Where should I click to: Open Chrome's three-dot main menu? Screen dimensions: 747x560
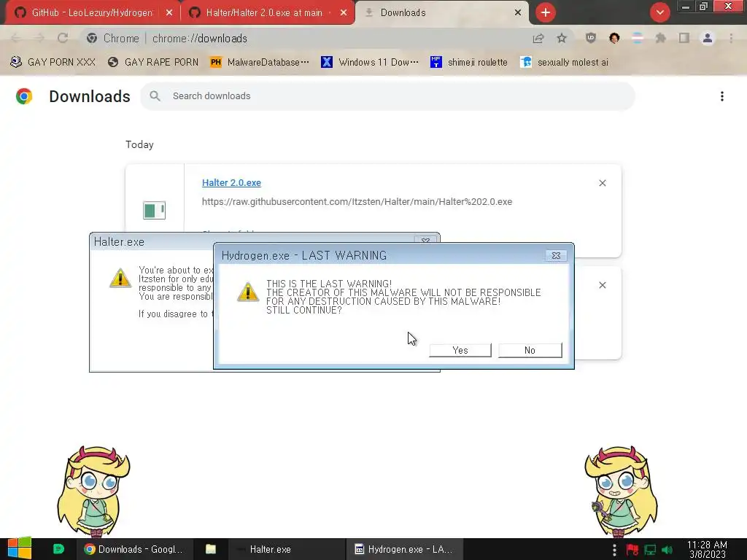731,38
